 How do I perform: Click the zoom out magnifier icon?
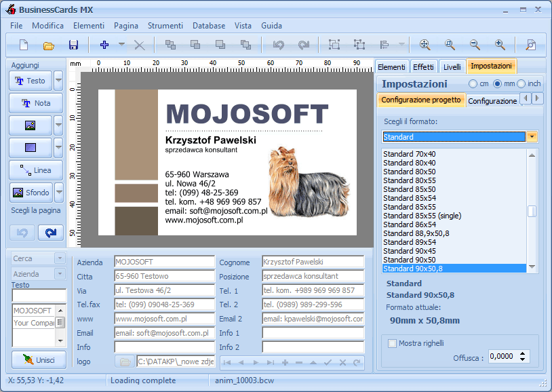[x=475, y=45]
